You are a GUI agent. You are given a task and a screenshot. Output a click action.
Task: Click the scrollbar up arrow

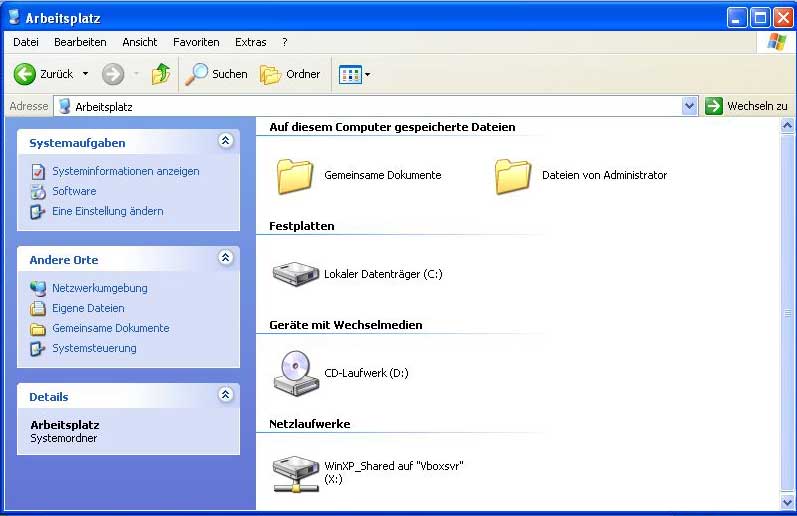pyautogui.click(x=787, y=126)
